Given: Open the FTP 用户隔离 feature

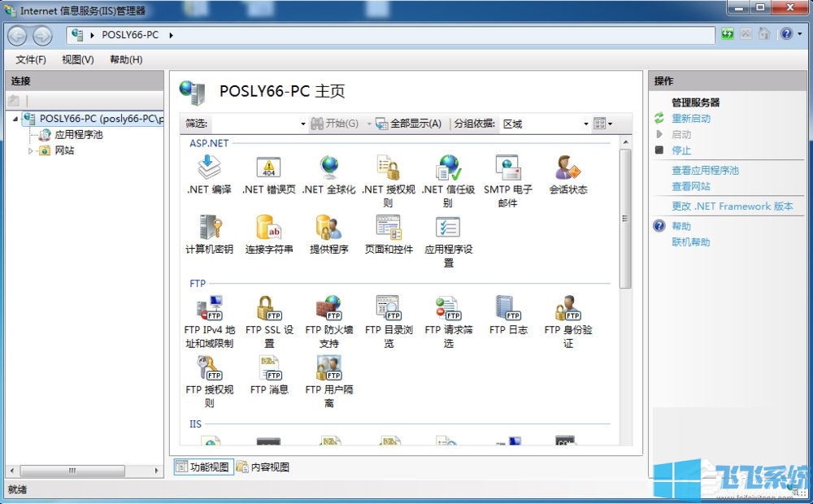Looking at the screenshot, I should coord(328,374).
